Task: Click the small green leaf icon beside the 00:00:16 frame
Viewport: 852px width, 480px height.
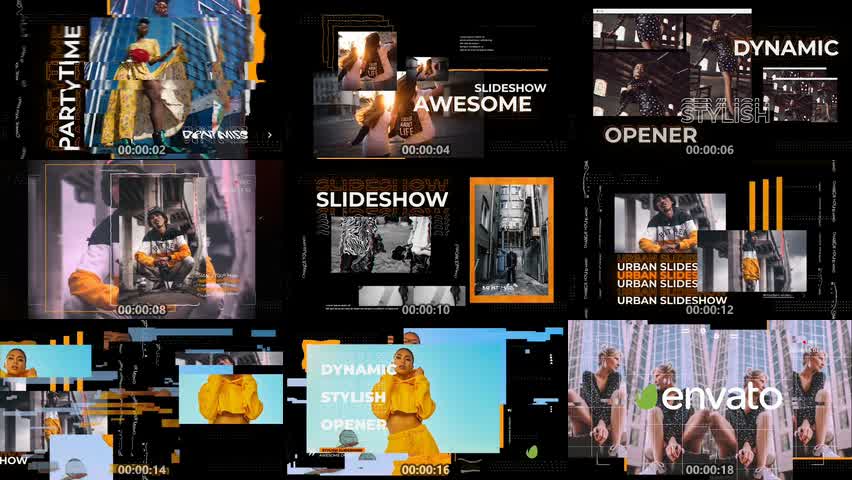Action: [x=532, y=451]
